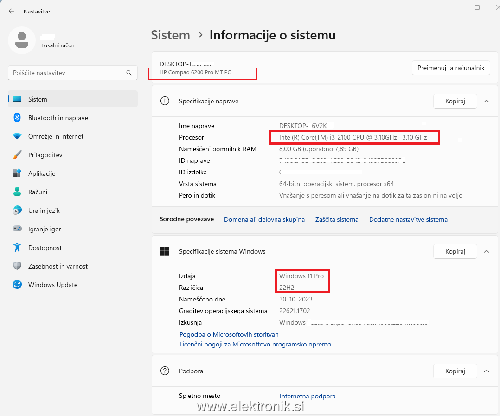
Task: Click the back arrow in Settings header
Action: point(11,11)
